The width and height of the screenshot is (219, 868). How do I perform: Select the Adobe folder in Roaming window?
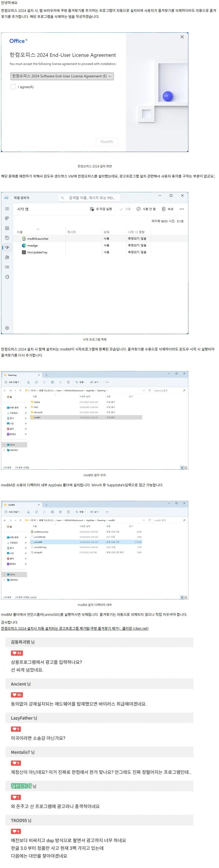pyautogui.click(x=86, y=402)
